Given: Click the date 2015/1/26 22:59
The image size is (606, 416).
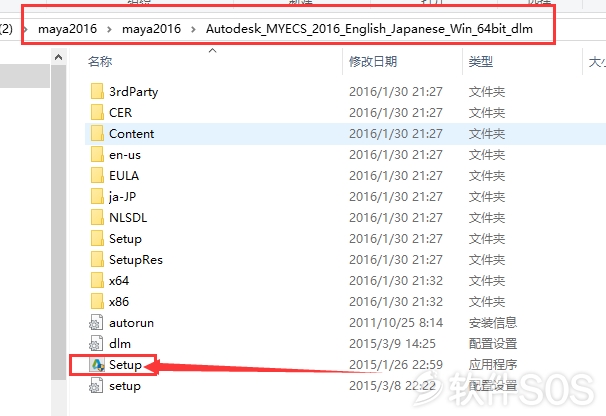Looking at the screenshot, I should pyautogui.click(x=396, y=365).
